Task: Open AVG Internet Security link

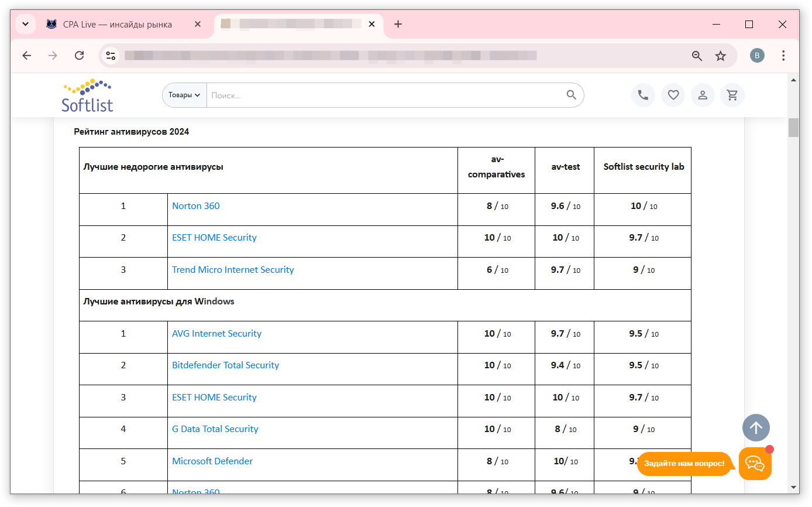Action: pyautogui.click(x=216, y=334)
